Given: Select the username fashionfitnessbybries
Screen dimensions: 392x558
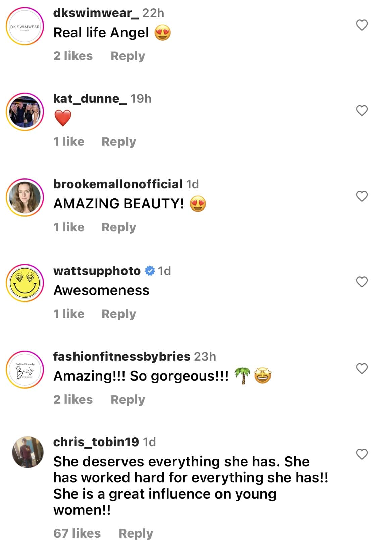Looking at the screenshot, I should click(x=121, y=356).
